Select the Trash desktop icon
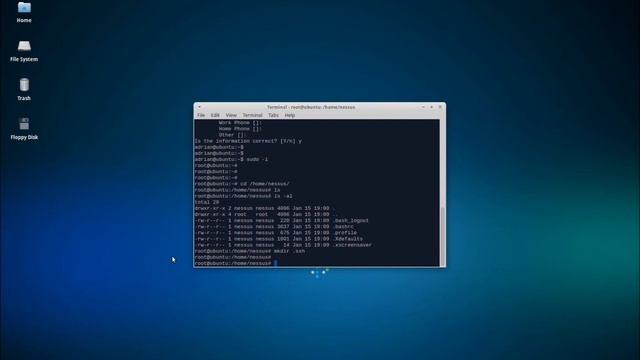The width and height of the screenshot is (640, 360). (24, 89)
